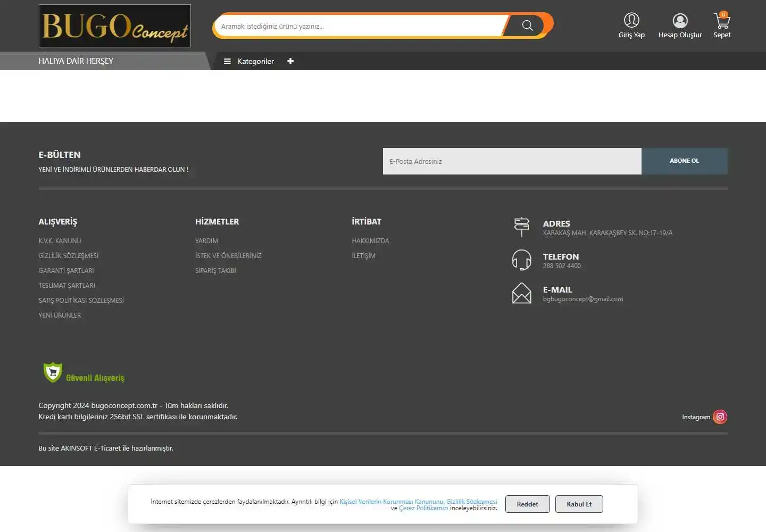The image size is (766, 532).
Task: Open GİZLİLİK SÖZLEŞMESİ footer link
Action: [69, 256]
